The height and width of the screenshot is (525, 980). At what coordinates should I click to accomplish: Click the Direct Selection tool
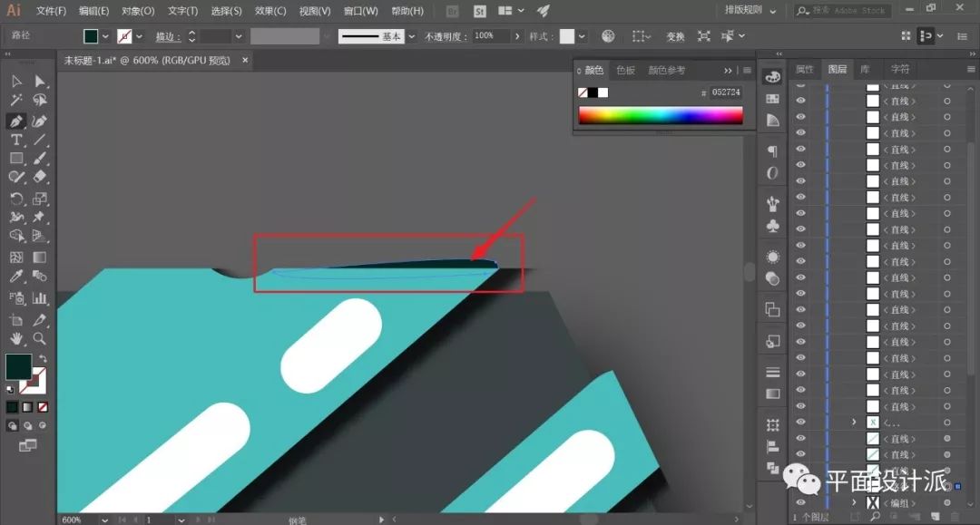click(x=40, y=82)
